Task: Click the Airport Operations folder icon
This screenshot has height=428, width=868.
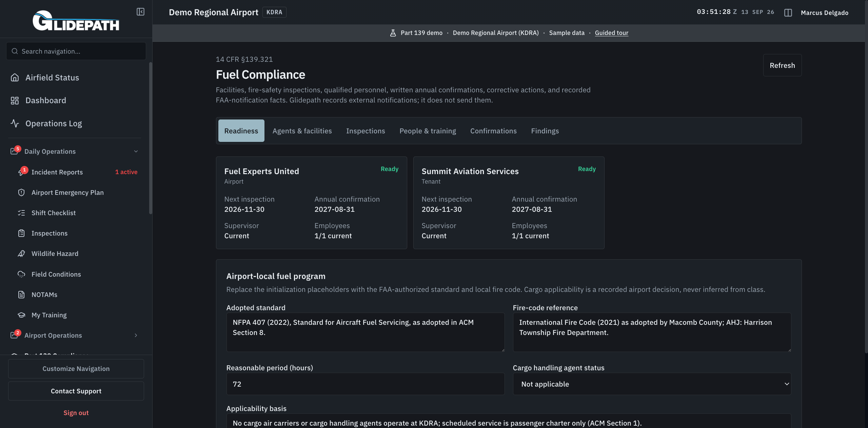Action: (x=14, y=335)
